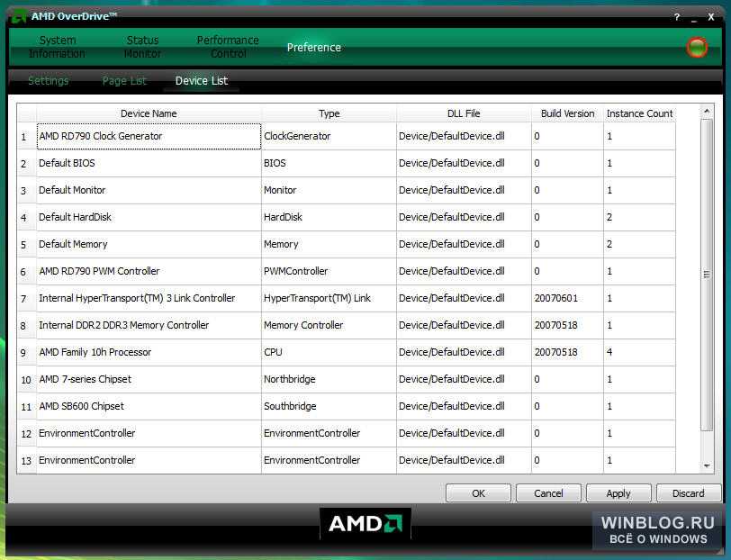Viewport: 731px width, 560px height.
Task: Select EnvironmentController name in row 12
Action: point(149,434)
